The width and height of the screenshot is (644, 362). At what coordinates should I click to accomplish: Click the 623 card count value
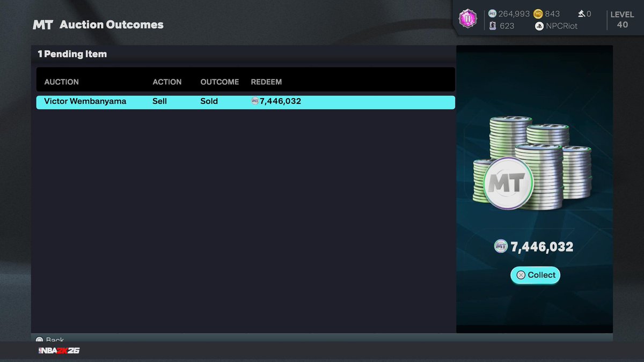[507, 26]
